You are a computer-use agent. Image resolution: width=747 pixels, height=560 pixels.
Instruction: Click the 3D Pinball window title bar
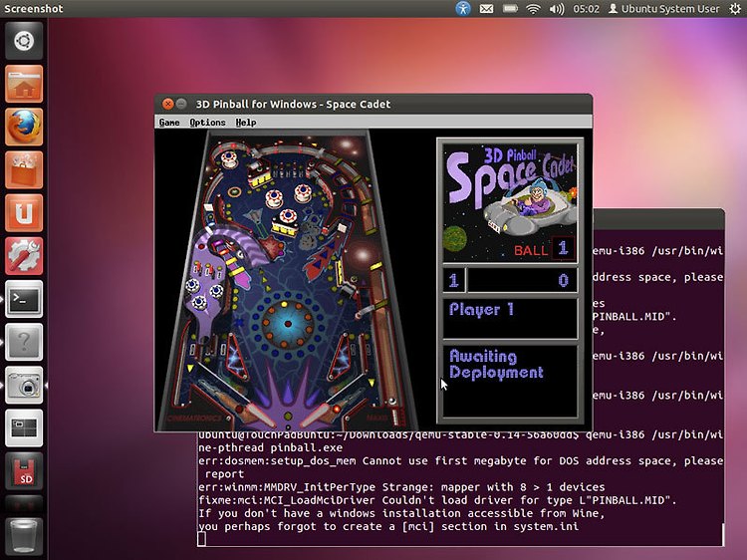tap(373, 104)
